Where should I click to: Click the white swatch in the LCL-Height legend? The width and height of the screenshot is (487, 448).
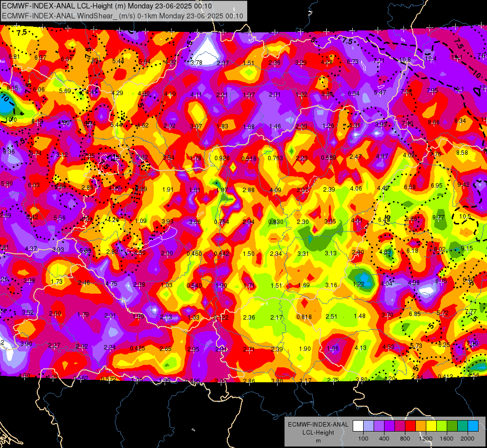pos(358,426)
